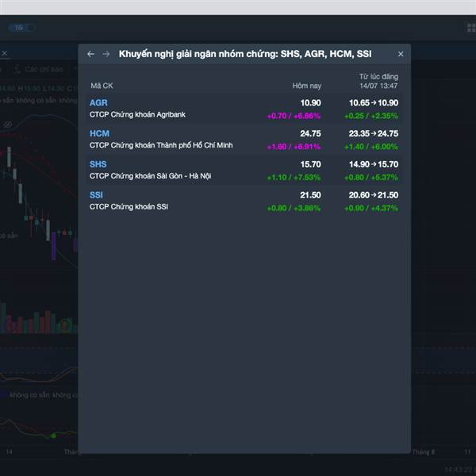
Task: Click HCM today's price 24.75
Action: tap(310, 133)
